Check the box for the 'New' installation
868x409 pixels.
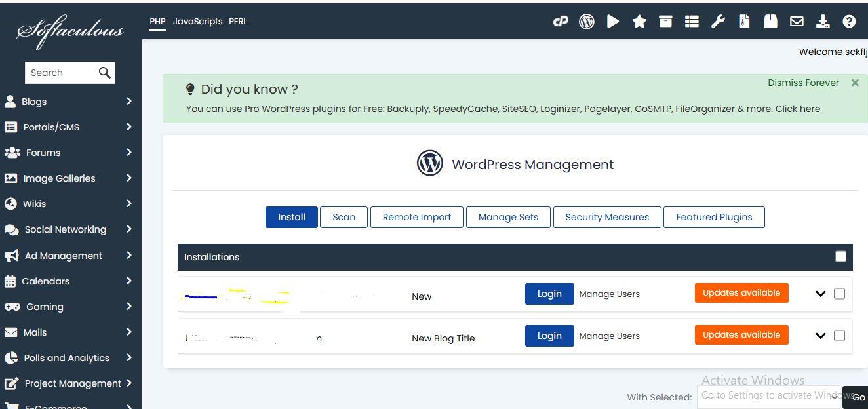(x=839, y=294)
